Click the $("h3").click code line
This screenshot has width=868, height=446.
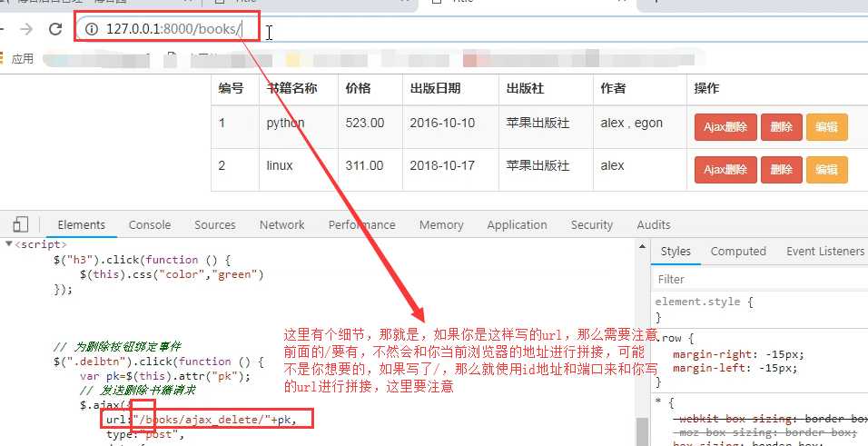(x=142, y=260)
